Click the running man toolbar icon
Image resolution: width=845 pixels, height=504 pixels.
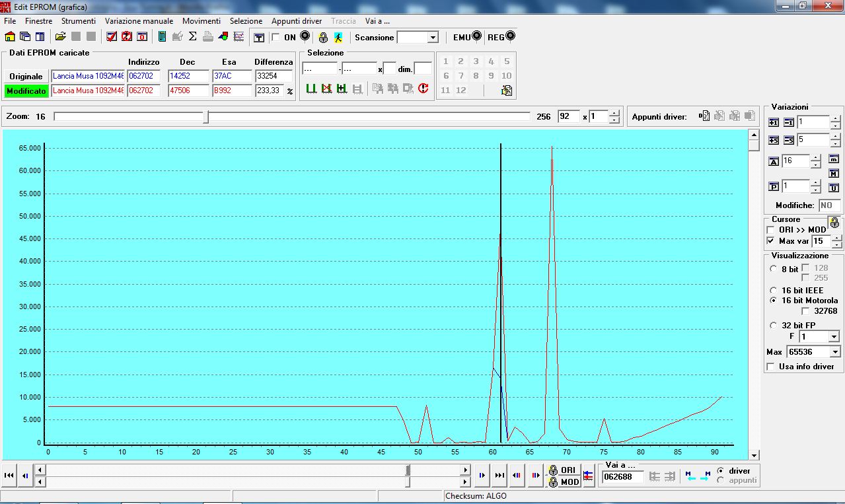point(338,37)
